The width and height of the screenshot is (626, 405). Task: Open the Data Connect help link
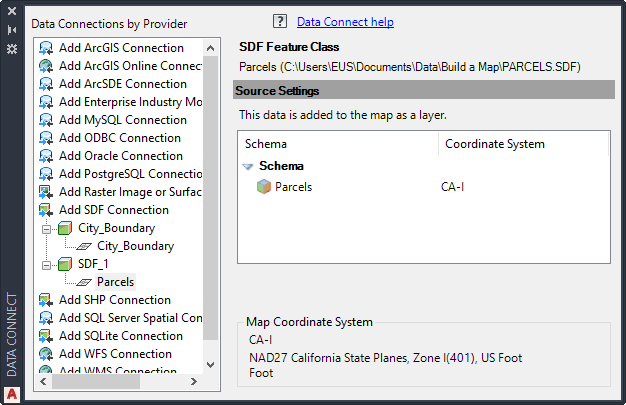(x=345, y=22)
